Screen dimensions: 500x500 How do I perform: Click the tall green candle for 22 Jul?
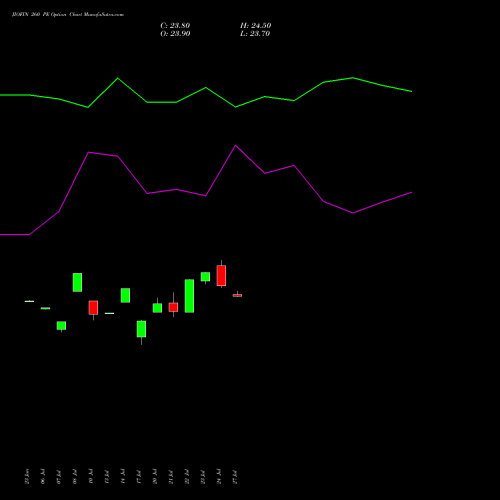(x=189, y=296)
